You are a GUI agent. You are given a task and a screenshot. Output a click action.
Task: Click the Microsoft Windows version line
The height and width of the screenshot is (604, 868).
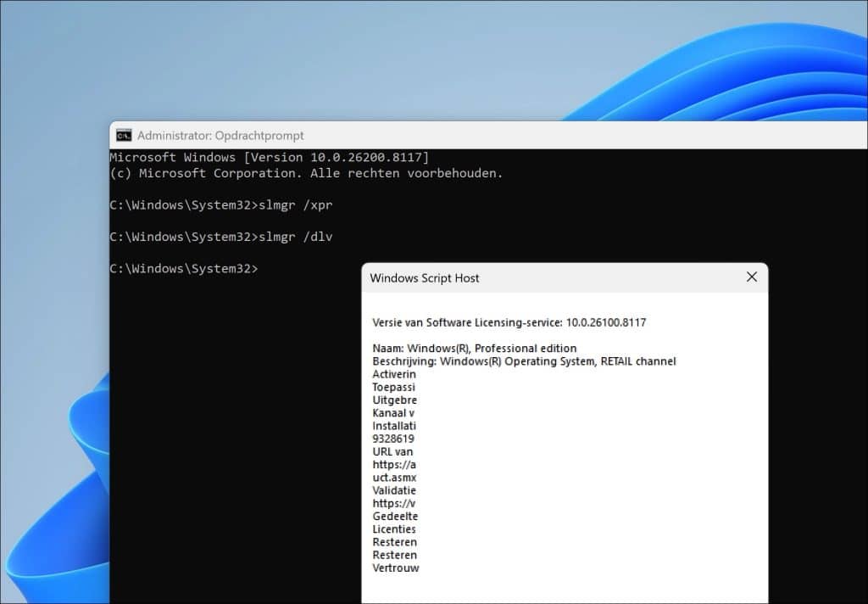click(x=269, y=158)
